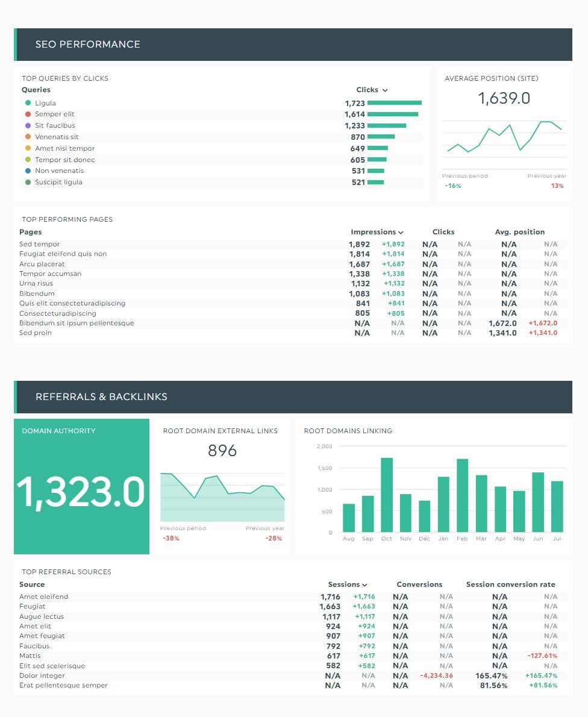Screen dimensions: 588x717
Task: Click the Session conversion rate header
Action: click(x=511, y=584)
